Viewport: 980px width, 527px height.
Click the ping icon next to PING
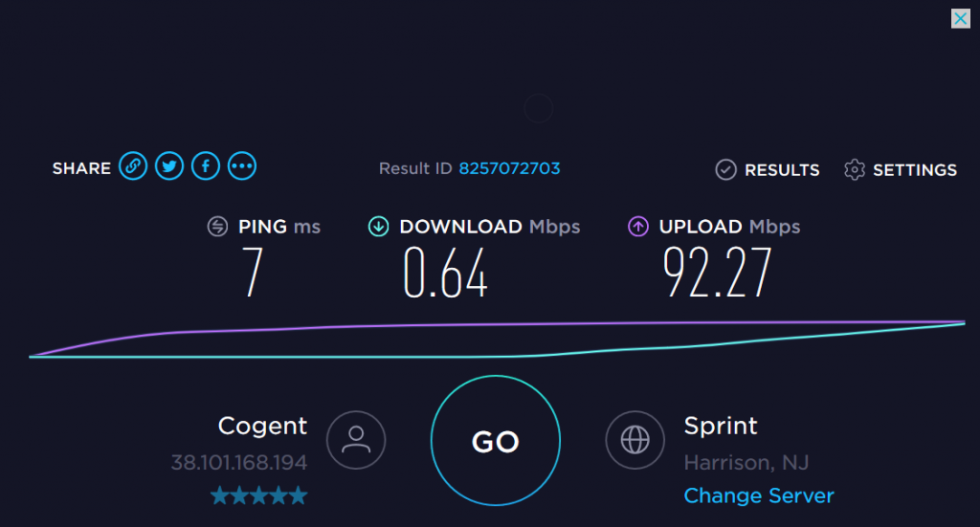click(217, 226)
